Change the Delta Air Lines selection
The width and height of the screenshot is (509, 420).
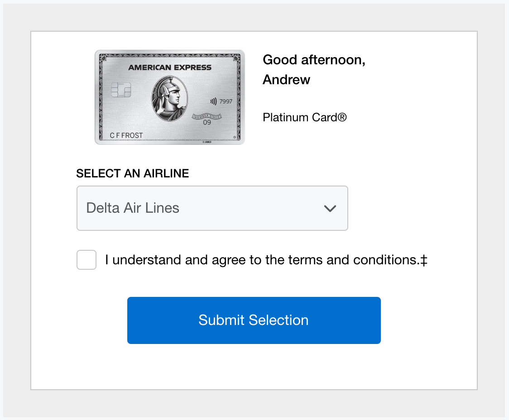click(212, 208)
